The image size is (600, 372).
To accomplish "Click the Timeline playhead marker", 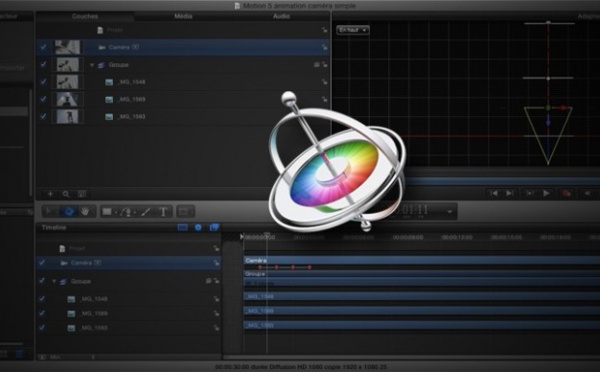I will pos(267,234).
